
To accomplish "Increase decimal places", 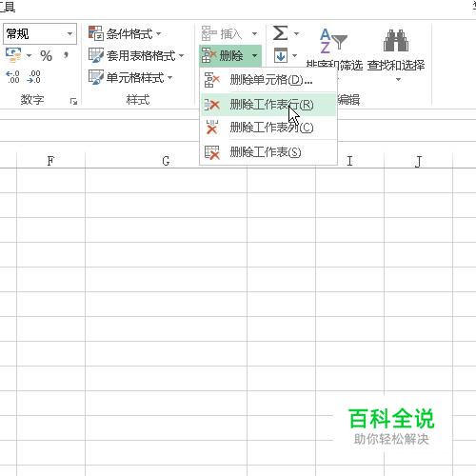I will (12, 77).
